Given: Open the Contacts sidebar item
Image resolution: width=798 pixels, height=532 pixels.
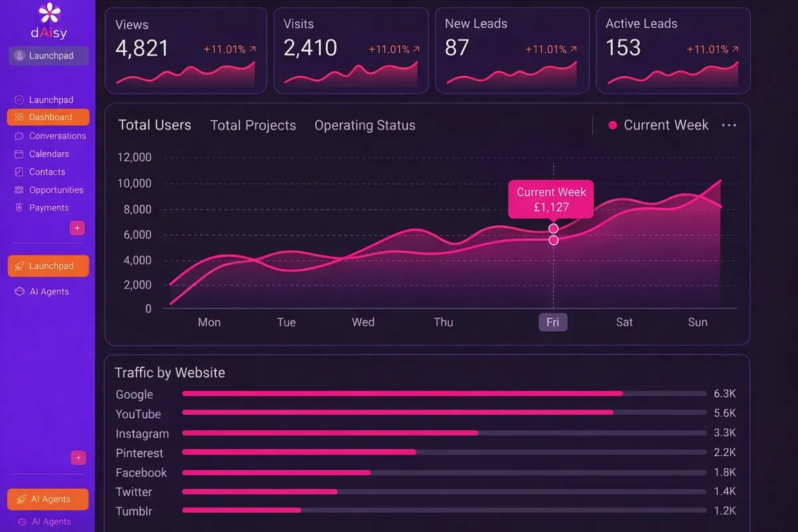Looking at the screenshot, I should click(39, 172).
